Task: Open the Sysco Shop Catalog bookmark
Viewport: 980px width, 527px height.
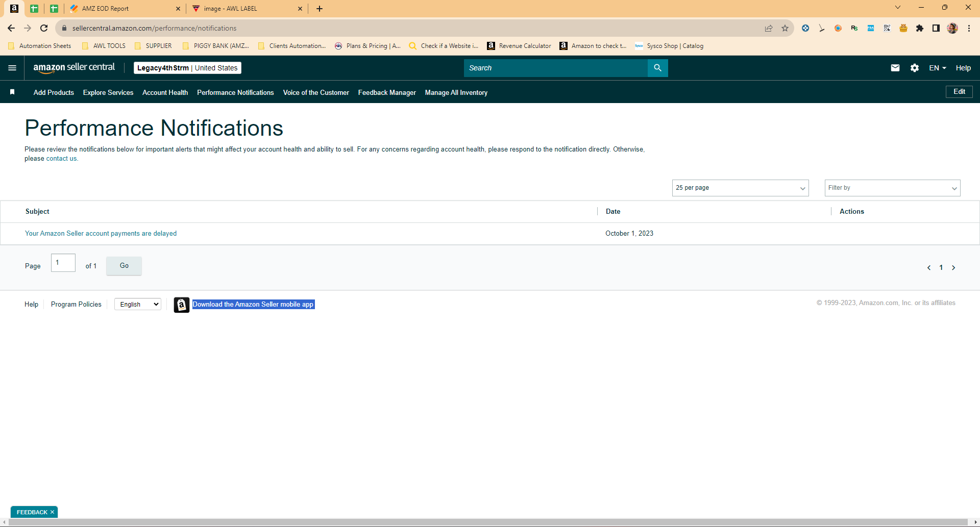Action: [x=669, y=46]
